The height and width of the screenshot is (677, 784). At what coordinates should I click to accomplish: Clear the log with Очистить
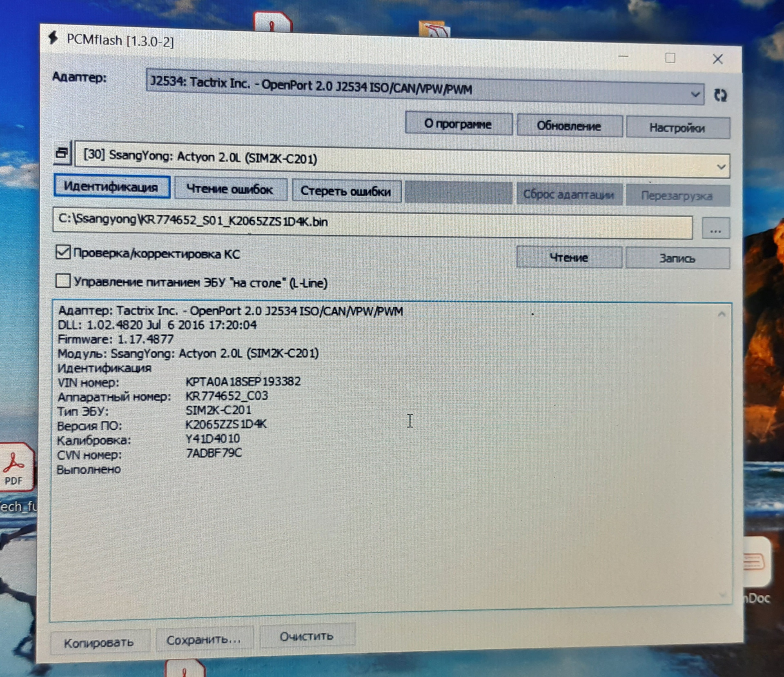click(x=307, y=635)
